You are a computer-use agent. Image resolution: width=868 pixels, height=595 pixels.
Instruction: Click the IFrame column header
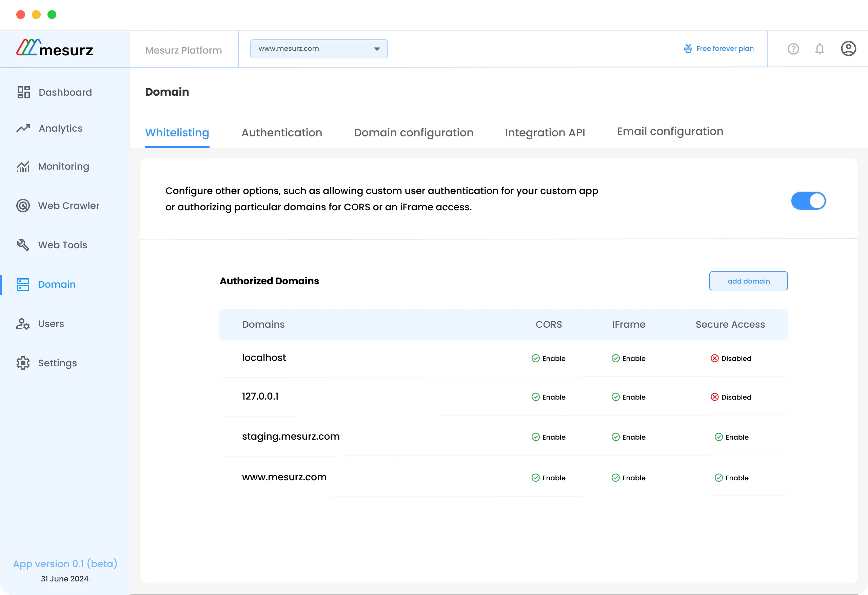(x=628, y=324)
